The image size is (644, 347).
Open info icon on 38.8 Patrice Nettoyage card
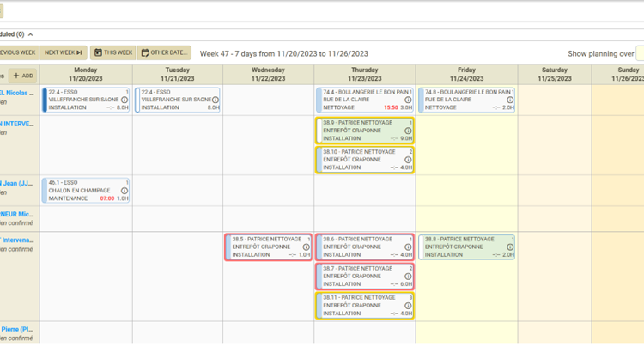[510, 247]
